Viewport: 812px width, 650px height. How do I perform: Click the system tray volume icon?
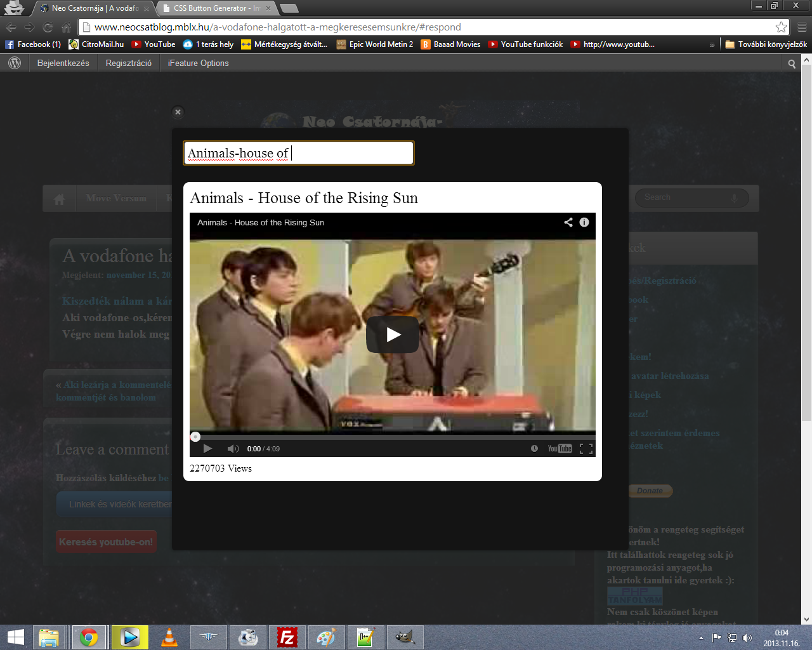(x=747, y=638)
